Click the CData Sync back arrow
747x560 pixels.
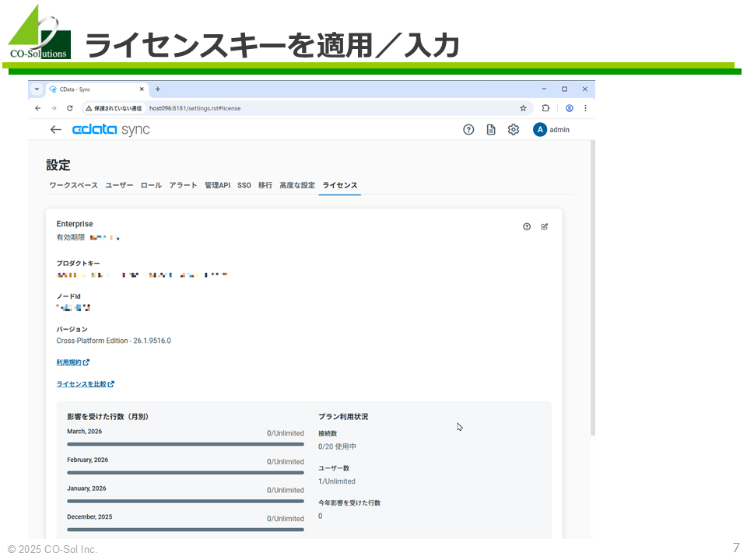(55, 130)
